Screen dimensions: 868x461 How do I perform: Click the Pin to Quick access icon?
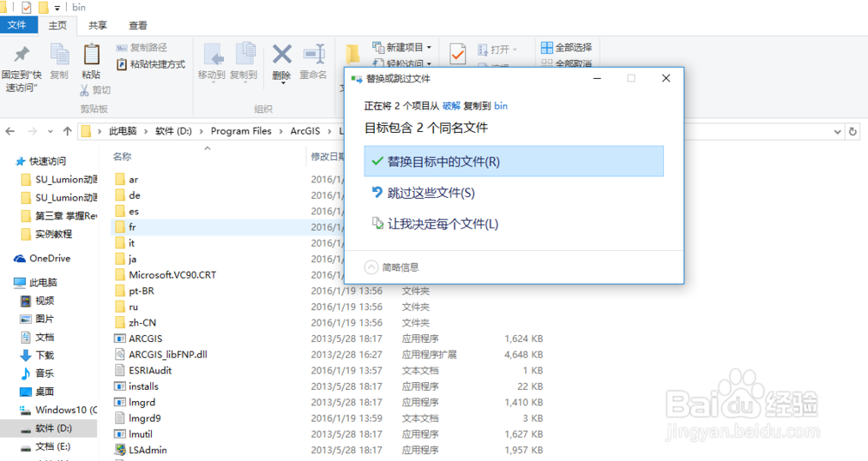pyautogui.click(x=22, y=55)
